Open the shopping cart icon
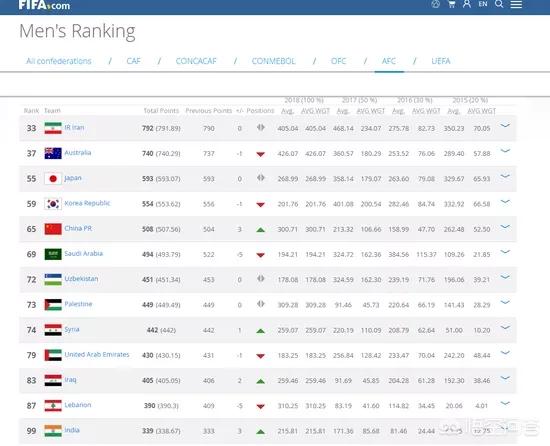The height and width of the screenshot is (446, 550). (451, 4)
